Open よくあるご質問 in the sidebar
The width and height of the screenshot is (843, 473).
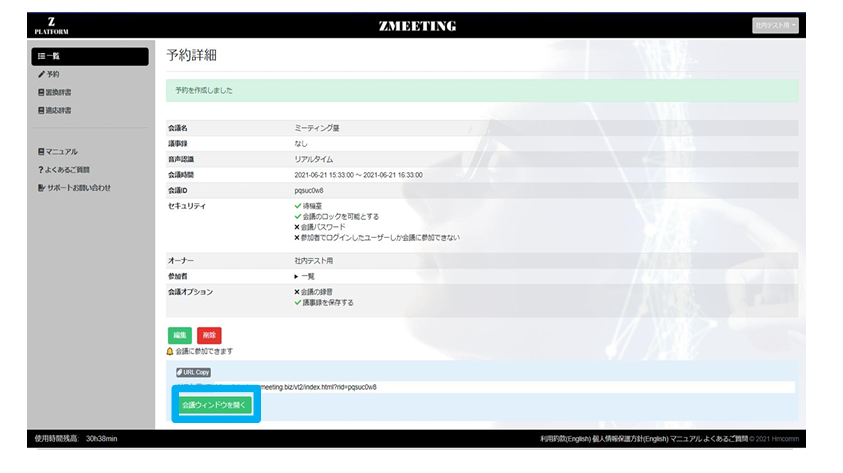(x=64, y=170)
